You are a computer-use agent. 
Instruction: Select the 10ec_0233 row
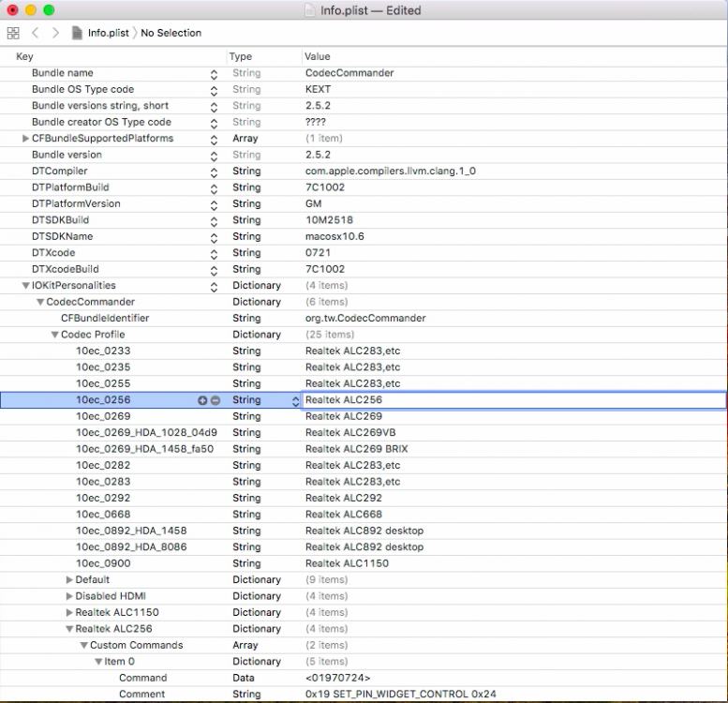click(364, 351)
